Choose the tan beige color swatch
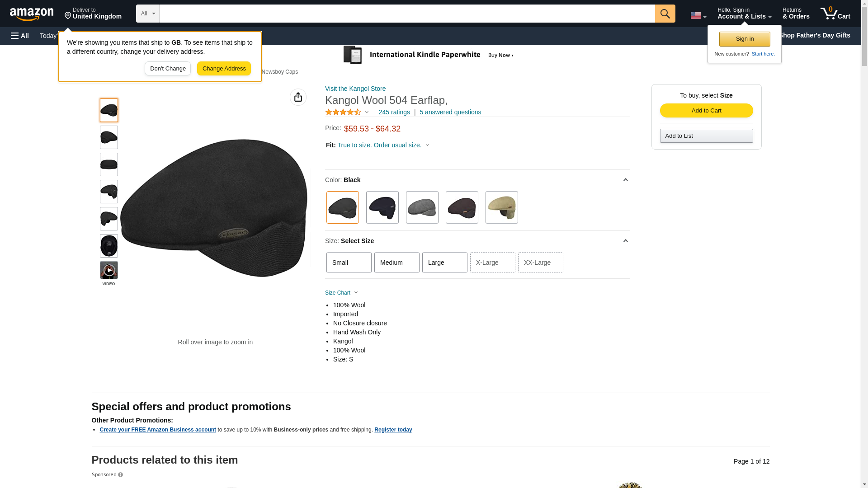The height and width of the screenshot is (488, 868). tap(502, 207)
